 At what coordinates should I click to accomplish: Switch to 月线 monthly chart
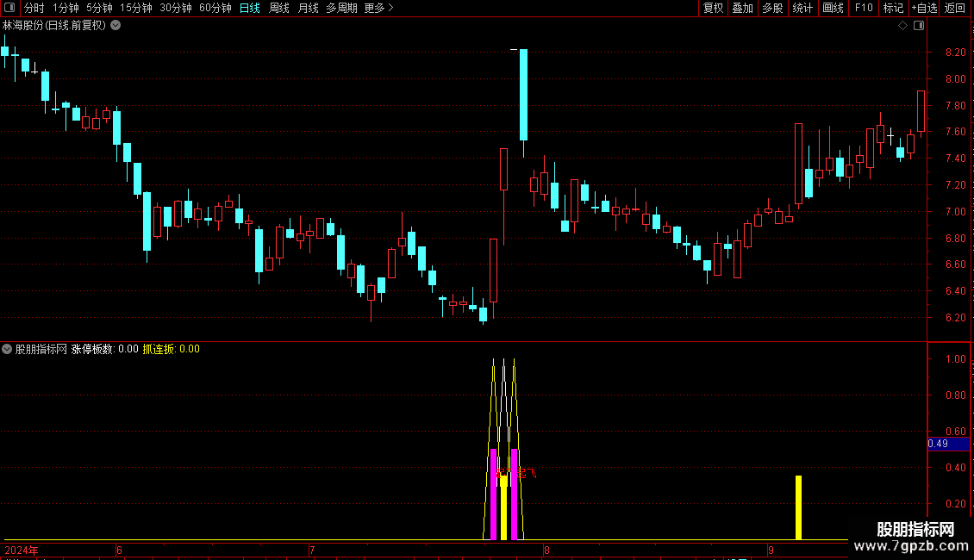tap(308, 8)
